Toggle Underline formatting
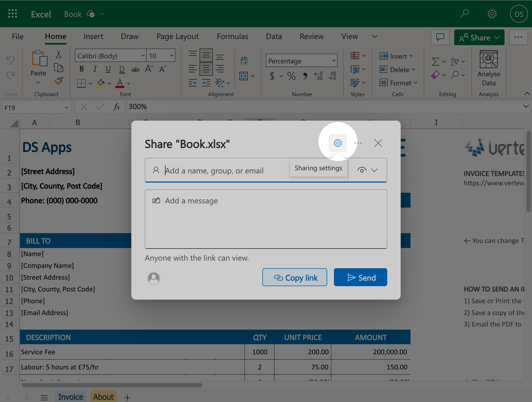This screenshot has width=532, height=402. (108, 69)
